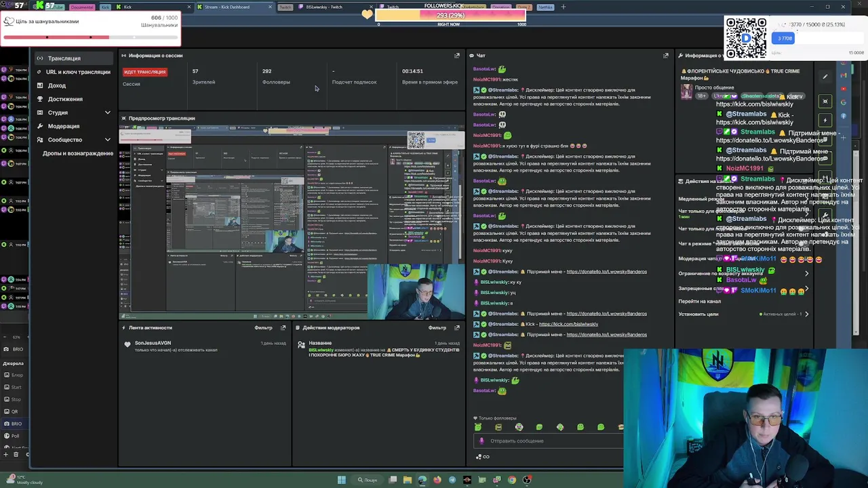Image resolution: width=868 pixels, height=488 pixels.
Task: Open URL и ключ трансляции page
Action: tap(78, 72)
